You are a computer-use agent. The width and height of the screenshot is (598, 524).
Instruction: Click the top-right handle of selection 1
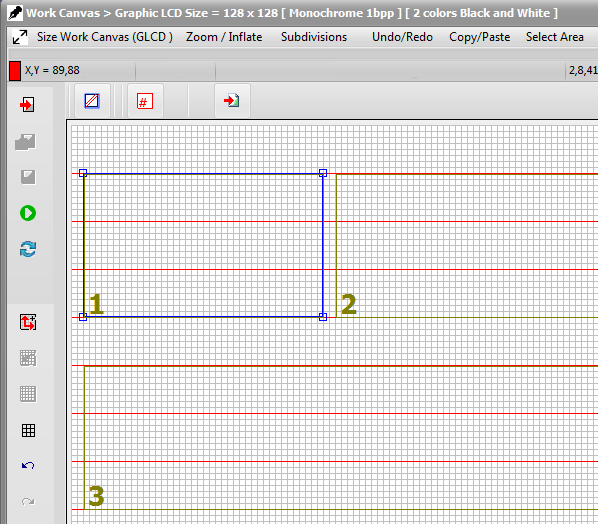pyautogui.click(x=323, y=173)
